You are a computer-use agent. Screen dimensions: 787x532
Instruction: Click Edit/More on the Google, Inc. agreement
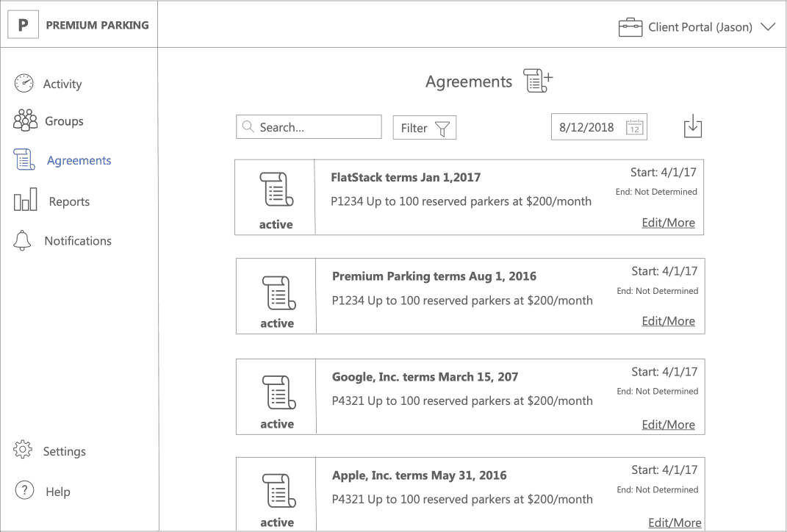coord(668,424)
